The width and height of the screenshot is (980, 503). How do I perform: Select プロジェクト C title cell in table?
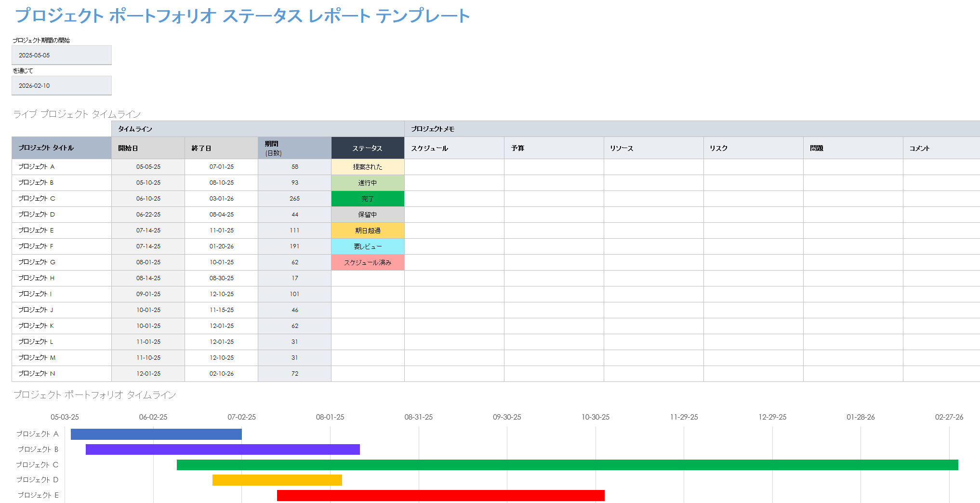(x=62, y=199)
